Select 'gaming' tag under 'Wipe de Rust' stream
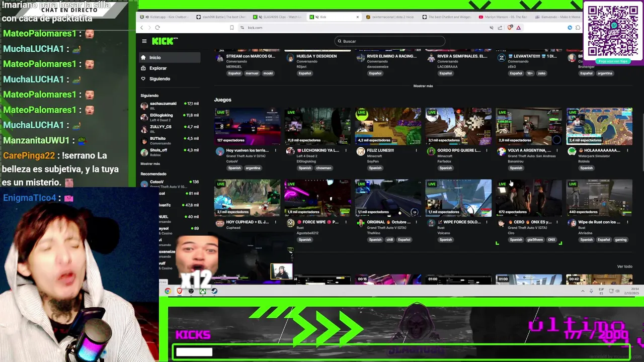644x362 pixels. [x=621, y=240]
